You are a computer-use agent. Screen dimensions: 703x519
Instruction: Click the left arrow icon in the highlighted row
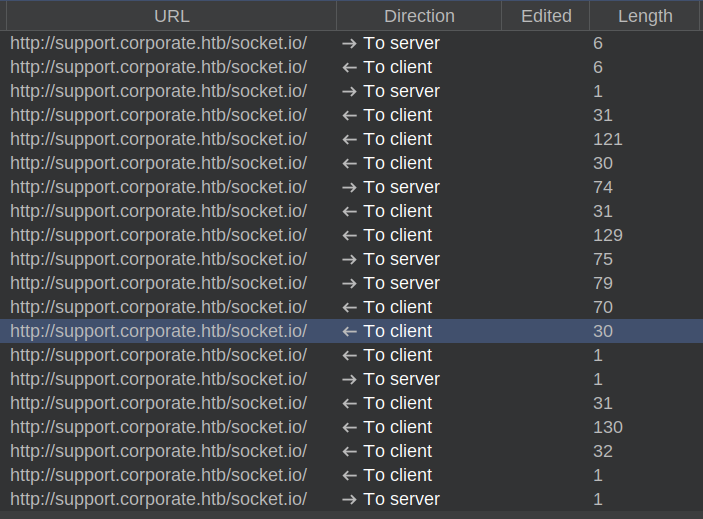pos(349,331)
